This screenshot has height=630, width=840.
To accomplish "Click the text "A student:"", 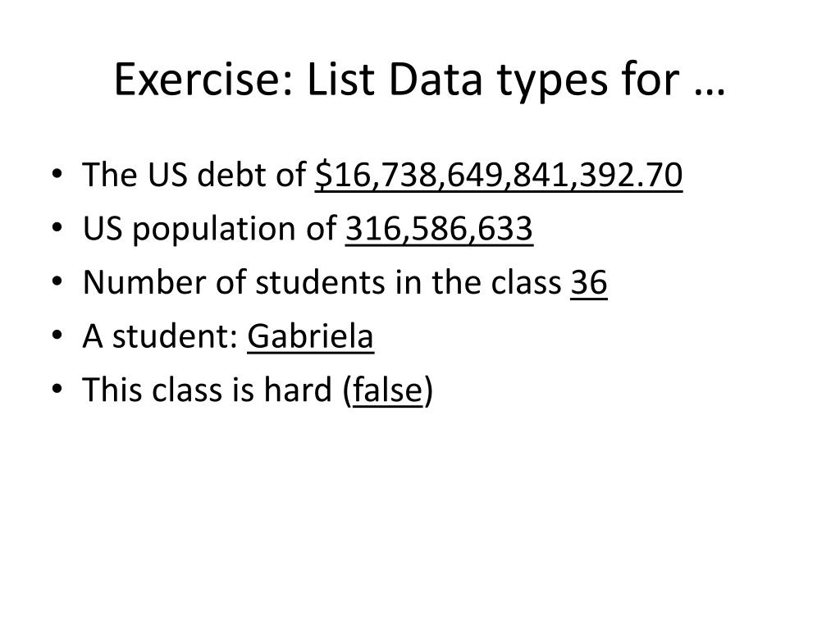I will (161, 337).
